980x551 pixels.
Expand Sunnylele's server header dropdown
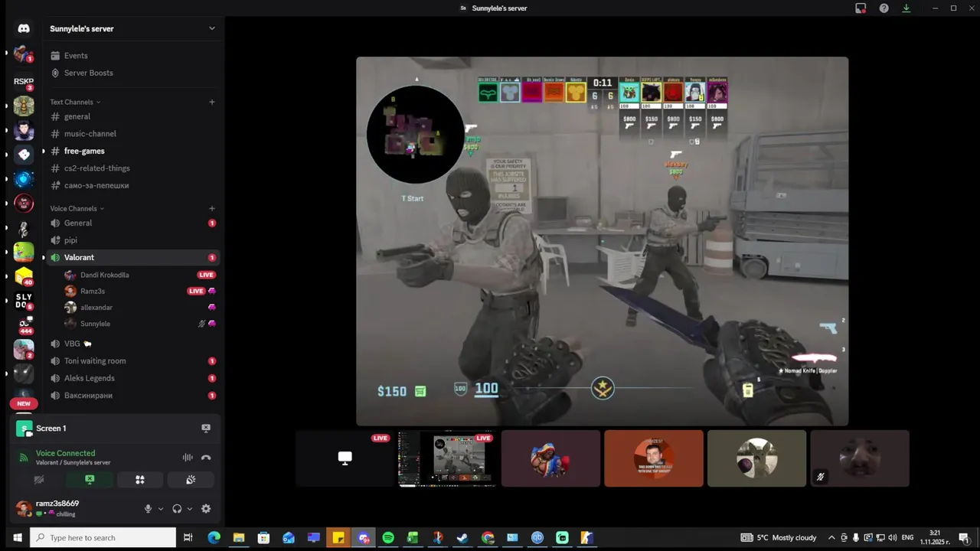pyautogui.click(x=212, y=28)
